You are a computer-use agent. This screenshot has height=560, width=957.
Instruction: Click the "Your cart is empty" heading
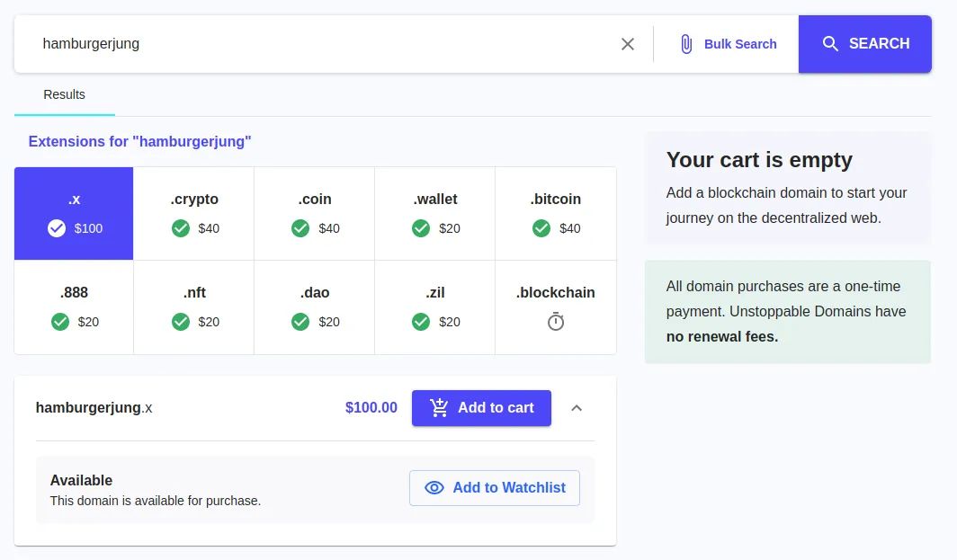pos(759,160)
